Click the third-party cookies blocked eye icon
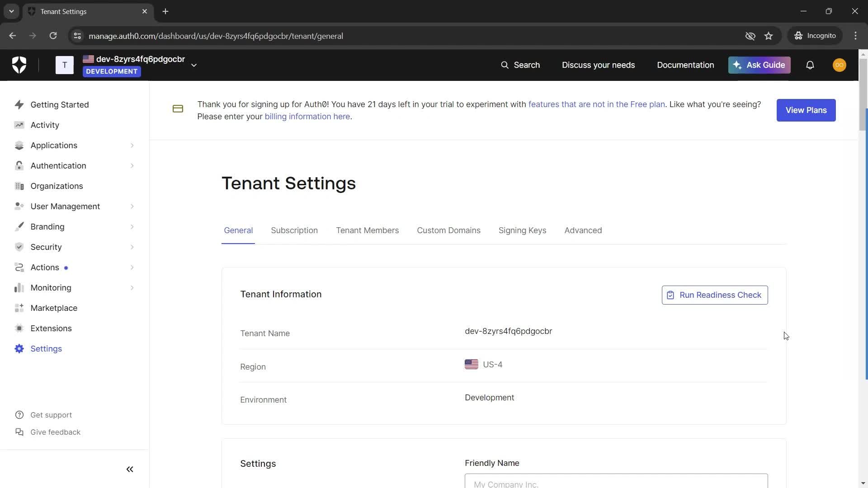This screenshot has height=488, width=868. coord(750,36)
